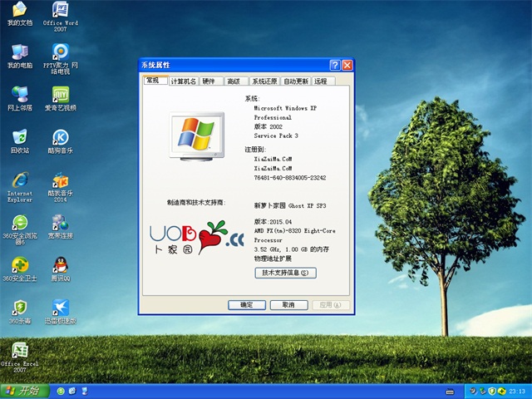Launch the iQiyi video desktop shortcut
The width and height of the screenshot is (532, 399).
[60, 95]
